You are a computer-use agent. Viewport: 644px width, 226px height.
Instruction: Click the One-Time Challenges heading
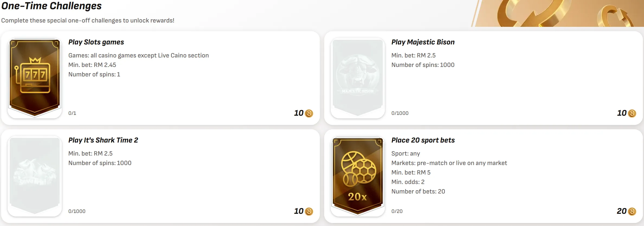(51, 6)
